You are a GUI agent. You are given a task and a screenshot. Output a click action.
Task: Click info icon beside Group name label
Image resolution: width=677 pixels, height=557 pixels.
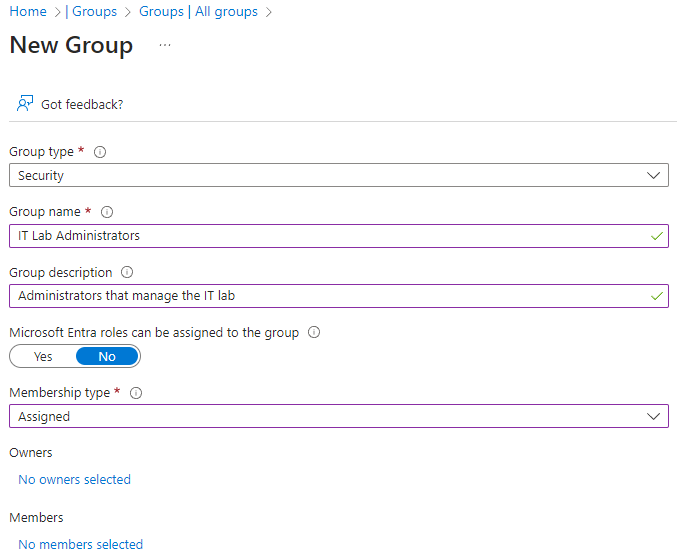point(107,212)
